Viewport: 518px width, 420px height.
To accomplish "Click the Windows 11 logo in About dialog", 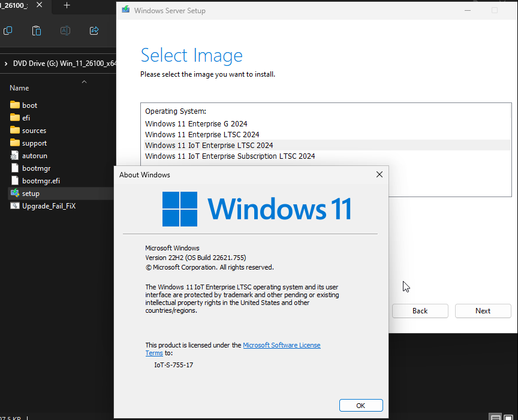I will pos(257,209).
